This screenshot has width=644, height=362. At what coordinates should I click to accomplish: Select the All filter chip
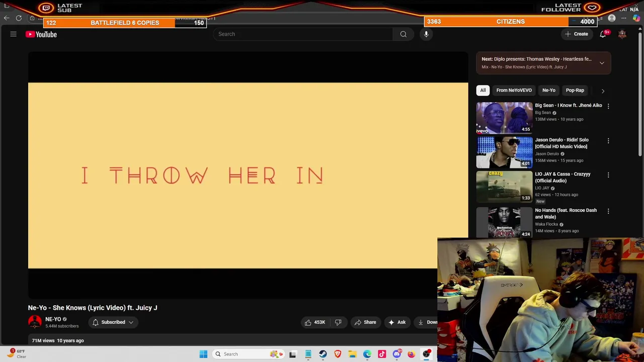[x=483, y=90]
